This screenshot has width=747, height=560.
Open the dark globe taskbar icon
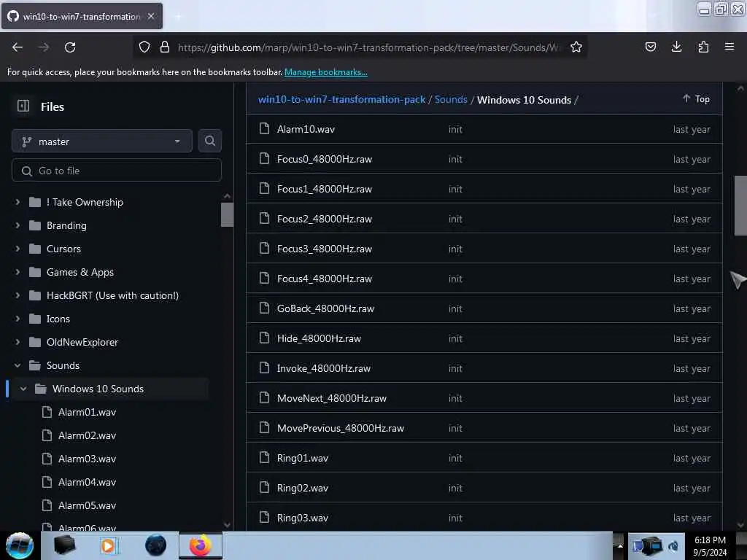(155, 545)
